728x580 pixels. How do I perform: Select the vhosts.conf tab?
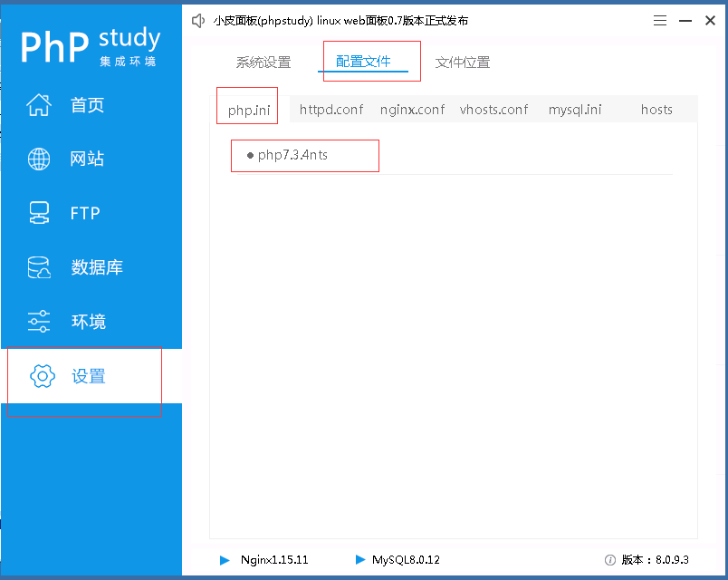pyautogui.click(x=493, y=110)
